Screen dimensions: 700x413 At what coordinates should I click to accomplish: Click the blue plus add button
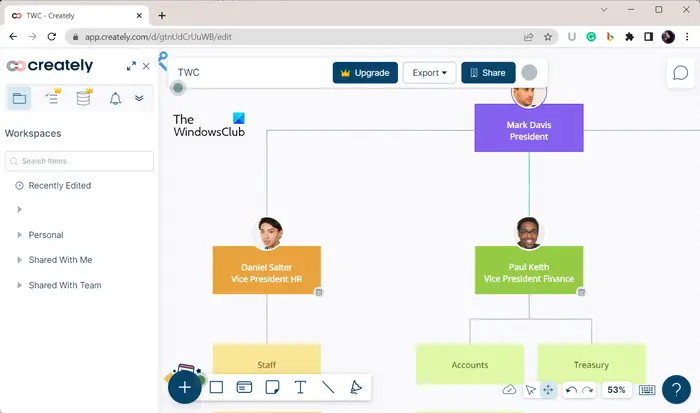(184, 387)
